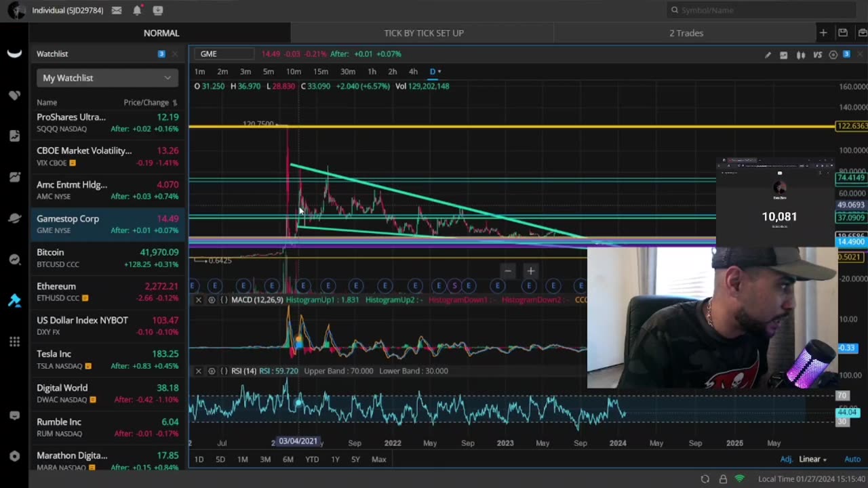Save the current layout
This screenshot has height=488, width=868.
842,33
